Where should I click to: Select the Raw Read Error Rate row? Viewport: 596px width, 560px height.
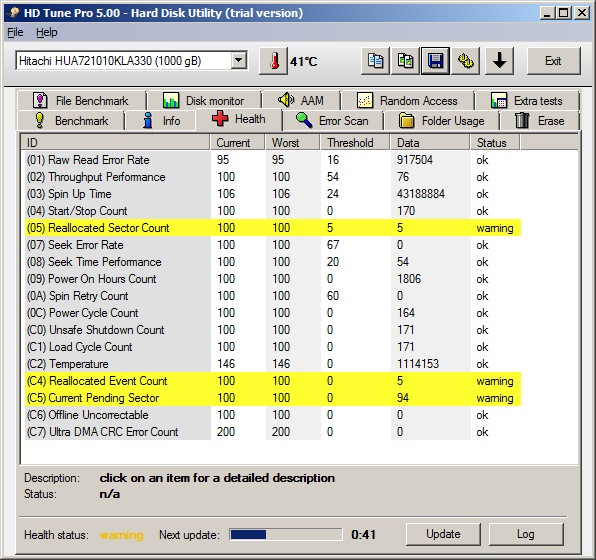(x=273, y=160)
